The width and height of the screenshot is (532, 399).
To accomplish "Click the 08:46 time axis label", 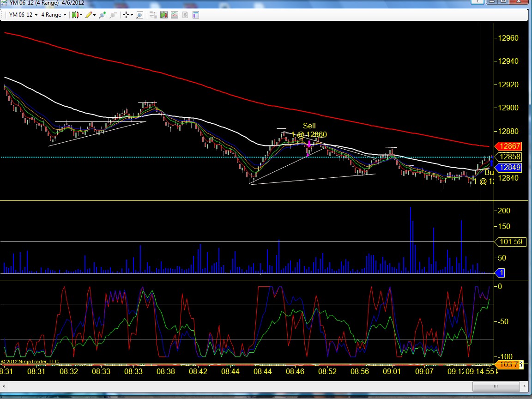I will point(295,371).
